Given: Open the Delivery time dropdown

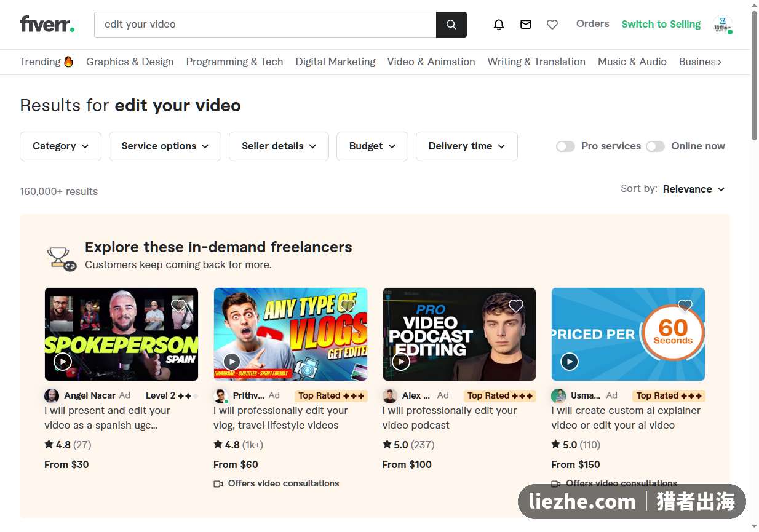Looking at the screenshot, I should [467, 146].
